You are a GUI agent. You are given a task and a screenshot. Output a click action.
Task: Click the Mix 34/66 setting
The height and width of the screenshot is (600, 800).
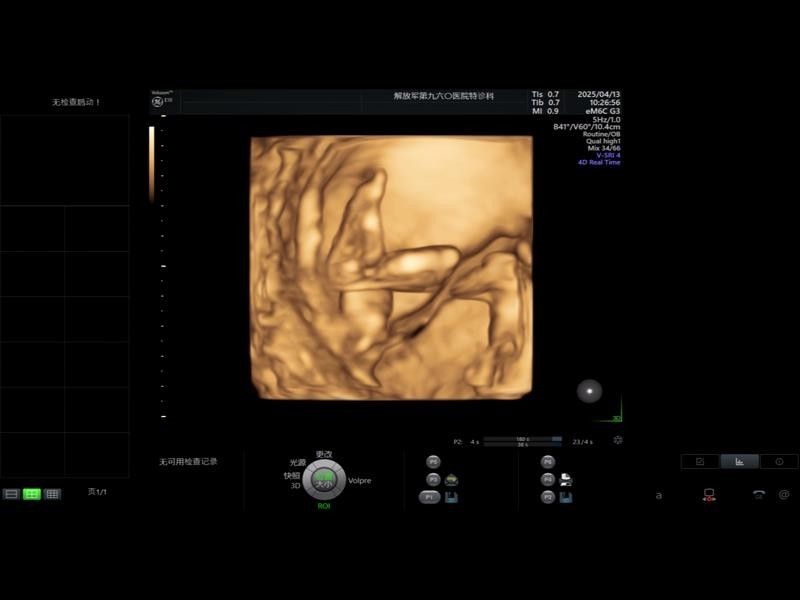(604, 148)
